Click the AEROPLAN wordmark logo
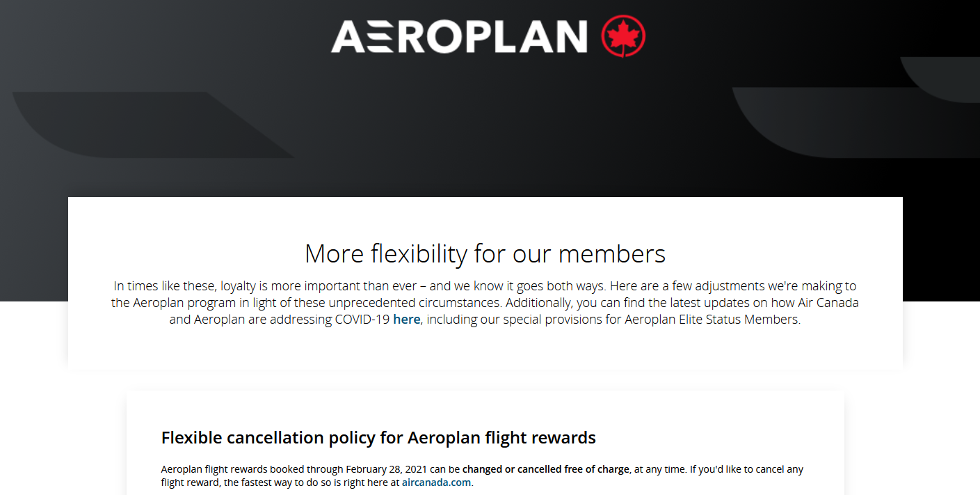Screen dimensions: 980x495 tap(459, 36)
